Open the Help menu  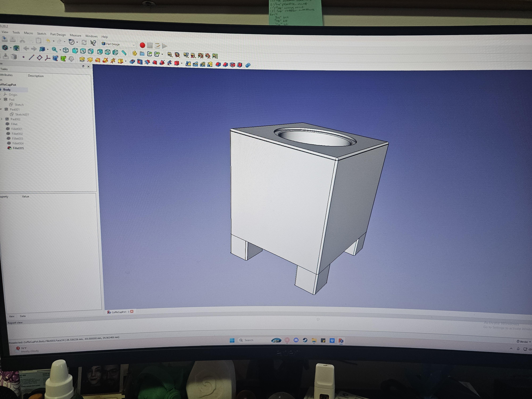click(105, 37)
